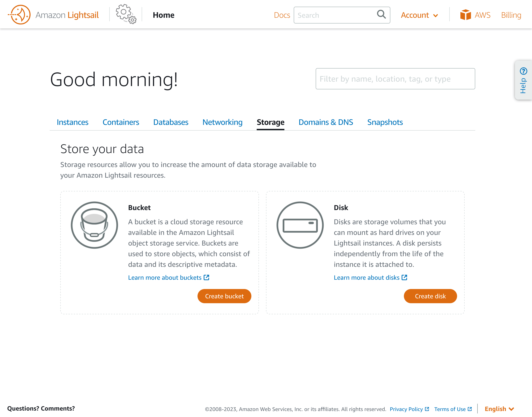This screenshot has height=417, width=532.
Task: Click the bucket storage icon
Action: tap(94, 225)
